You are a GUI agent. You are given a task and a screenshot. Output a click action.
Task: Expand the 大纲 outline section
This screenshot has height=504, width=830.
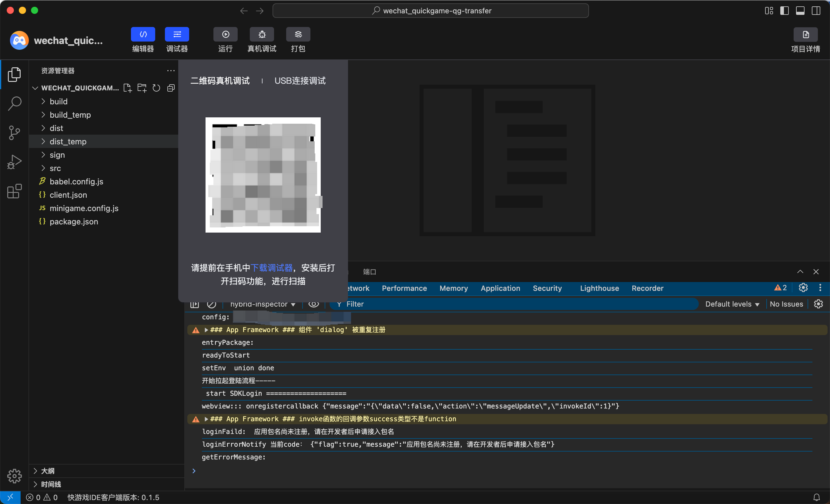(48, 471)
